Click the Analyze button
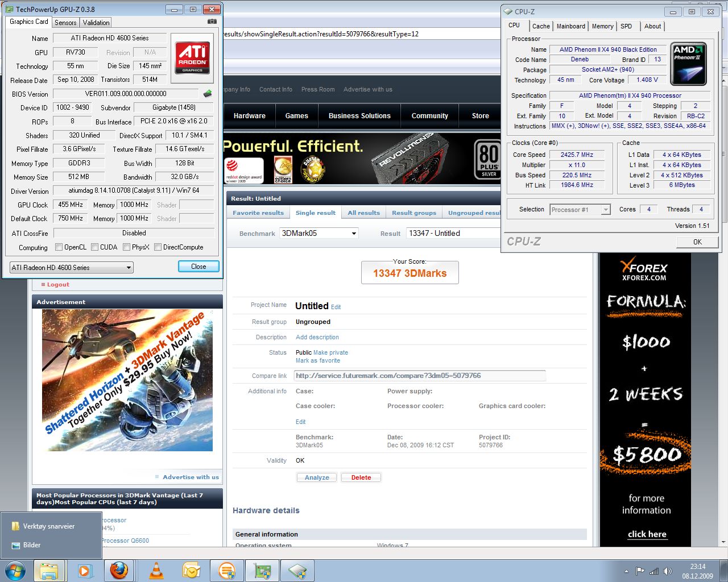728x582 pixels. tap(317, 477)
